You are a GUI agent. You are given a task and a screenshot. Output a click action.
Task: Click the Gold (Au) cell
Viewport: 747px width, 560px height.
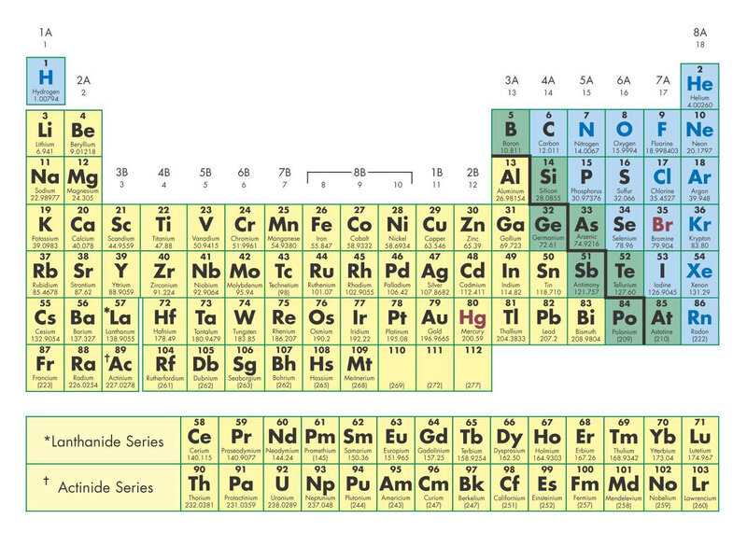coord(435,321)
